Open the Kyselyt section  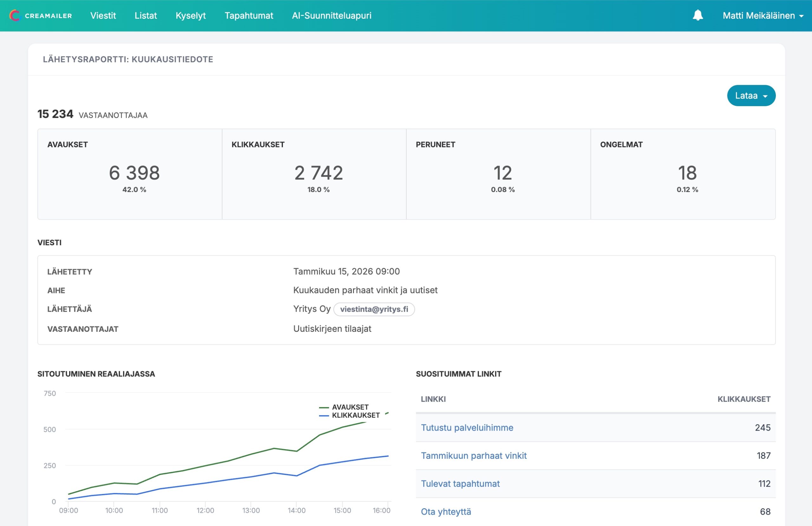(x=190, y=16)
